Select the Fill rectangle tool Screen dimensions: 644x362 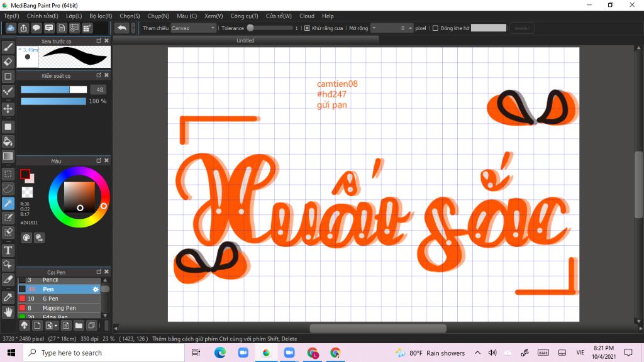pyautogui.click(x=8, y=127)
